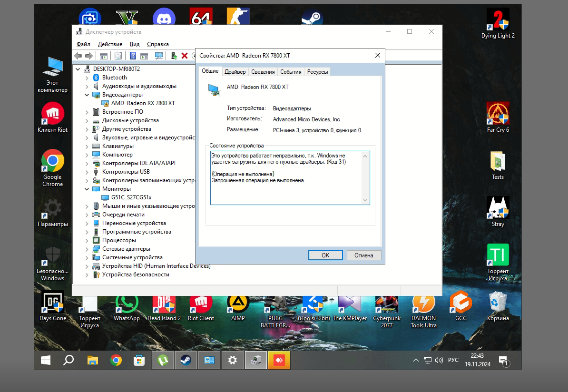Select Встроенное ПО tree item
Screen dimensions: 568x392
click(122, 112)
